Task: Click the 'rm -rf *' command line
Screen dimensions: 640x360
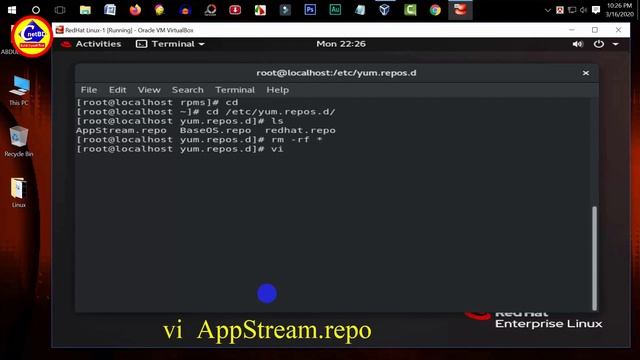Action: (x=199, y=140)
